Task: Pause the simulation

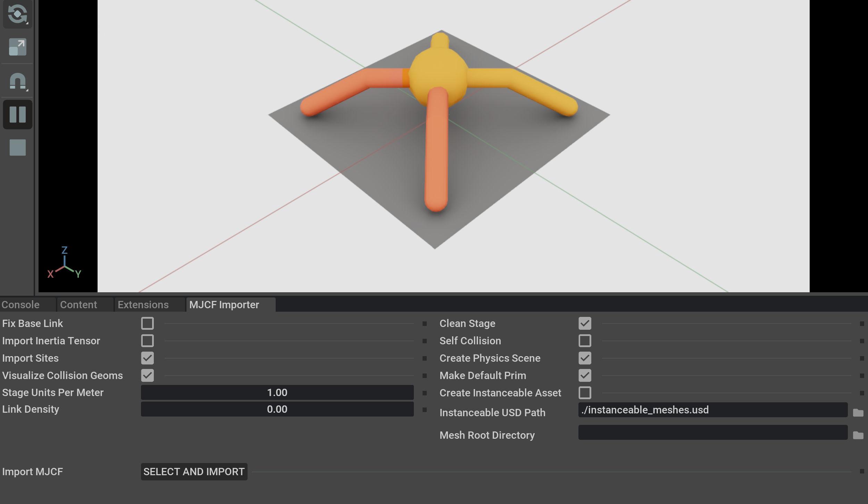Action: 17,115
